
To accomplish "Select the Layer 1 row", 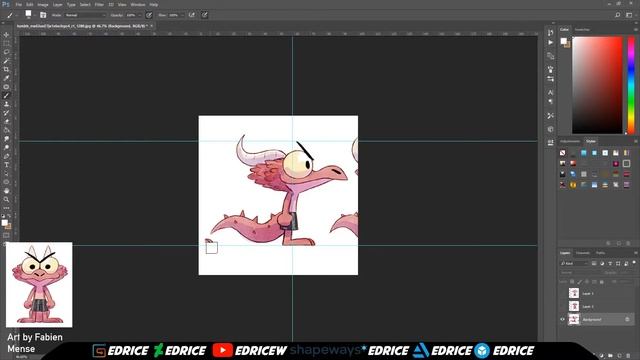I will [x=597, y=293].
